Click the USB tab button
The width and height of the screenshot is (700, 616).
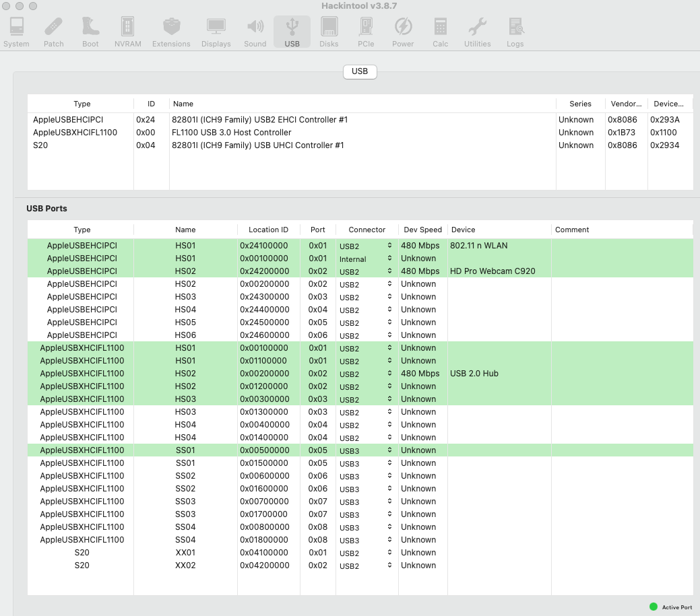pyautogui.click(x=360, y=71)
